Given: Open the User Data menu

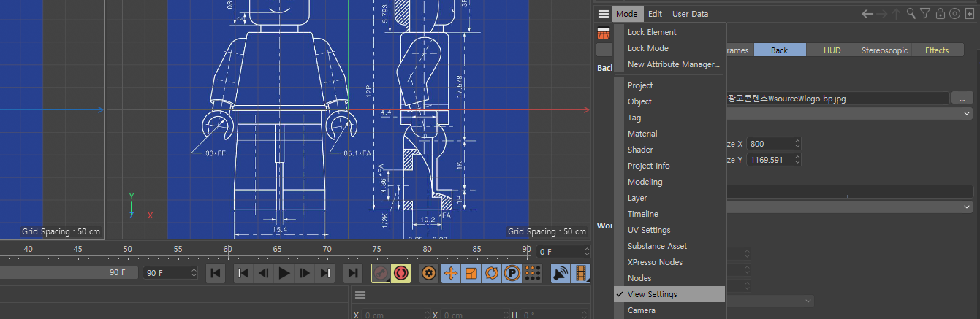Looking at the screenshot, I should pyautogui.click(x=690, y=14).
